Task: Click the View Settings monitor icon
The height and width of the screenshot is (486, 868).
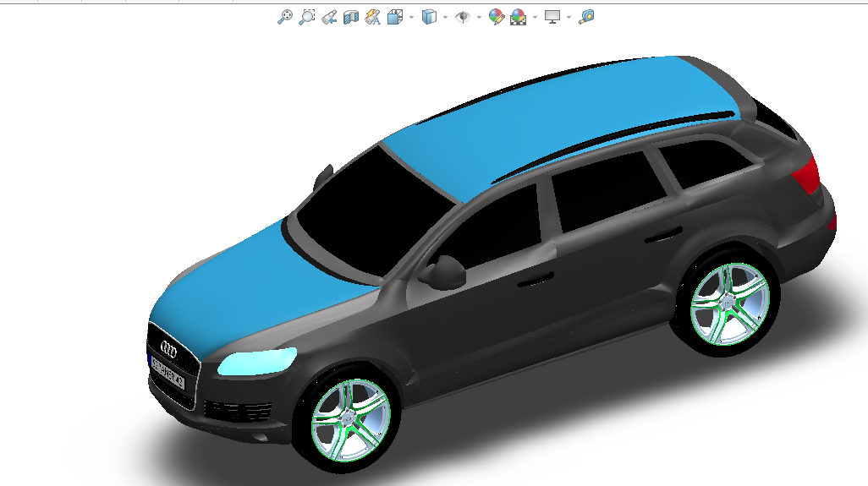Action: coord(552,17)
